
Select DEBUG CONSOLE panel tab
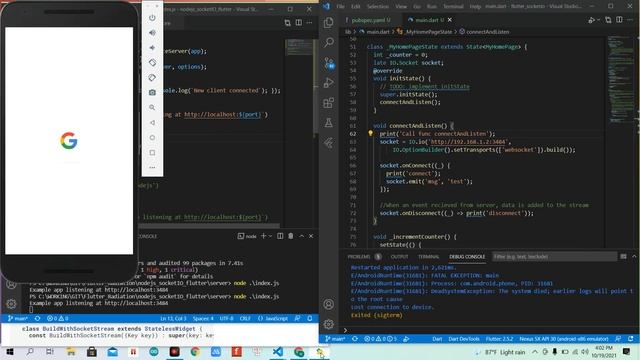(467, 256)
